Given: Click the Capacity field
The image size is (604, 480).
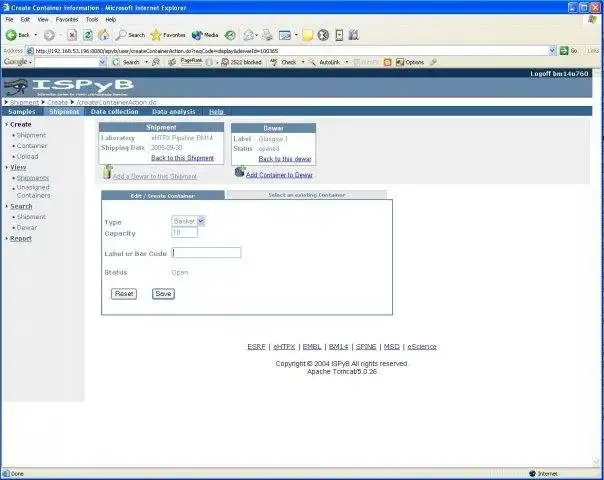Looking at the screenshot, I should pos(185,232).
